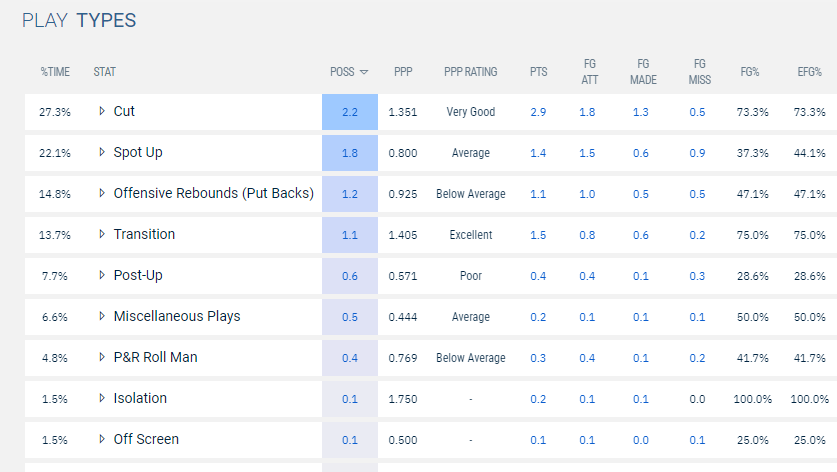The image size is (837, 472).
Task: Sort table by FG MISS column
Action: click(x=699, y=72)
